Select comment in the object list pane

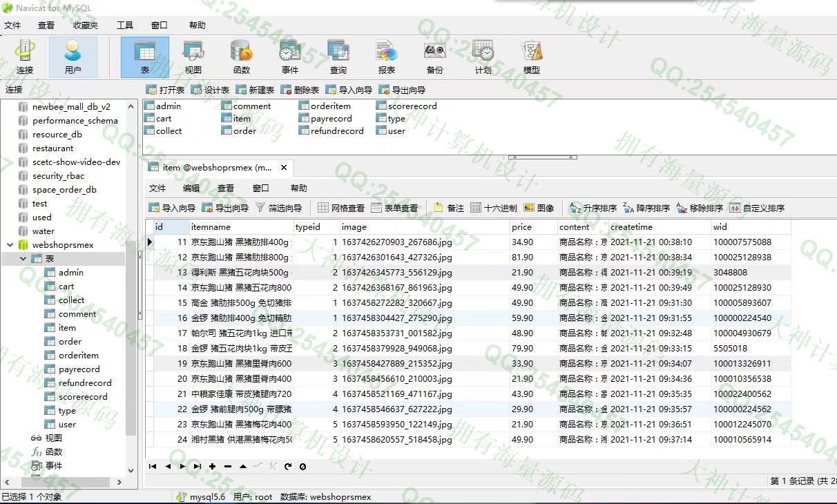pyautogui.click(x=252, y=106)
